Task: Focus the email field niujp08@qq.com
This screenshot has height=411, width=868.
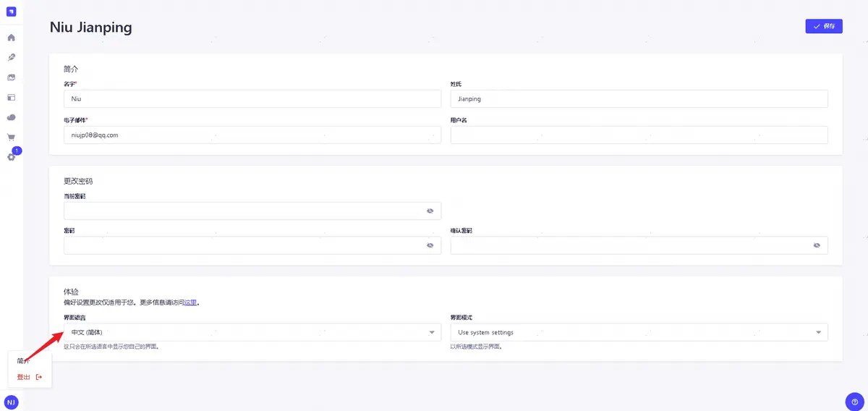Action: coord(252,135)
